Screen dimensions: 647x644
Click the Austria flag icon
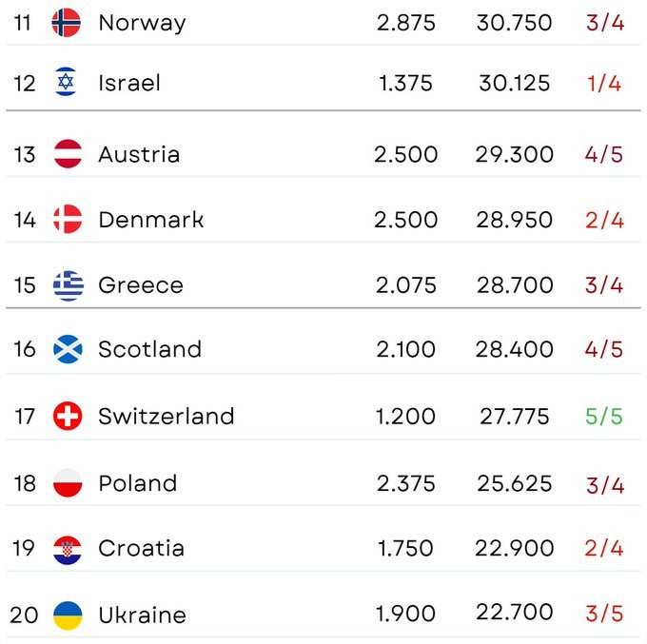pos(68,154)
